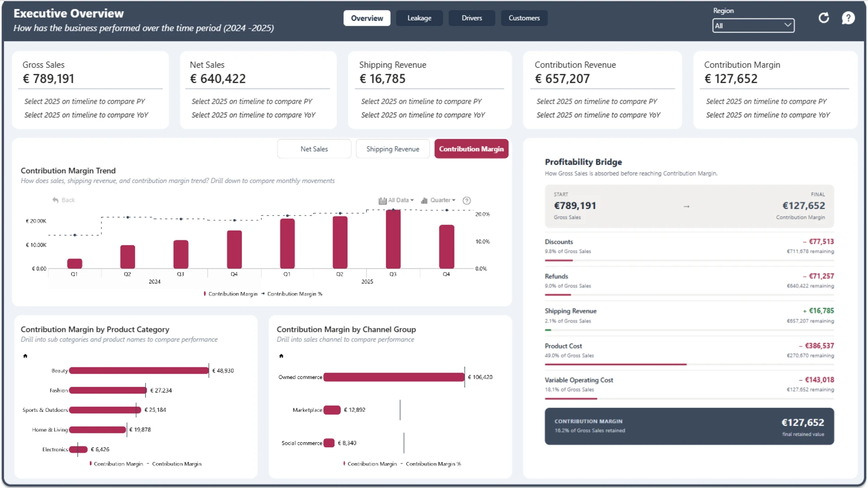Click home icon in Channel Group chart
The width and height of the screenshot is (868, 488).
281,356
